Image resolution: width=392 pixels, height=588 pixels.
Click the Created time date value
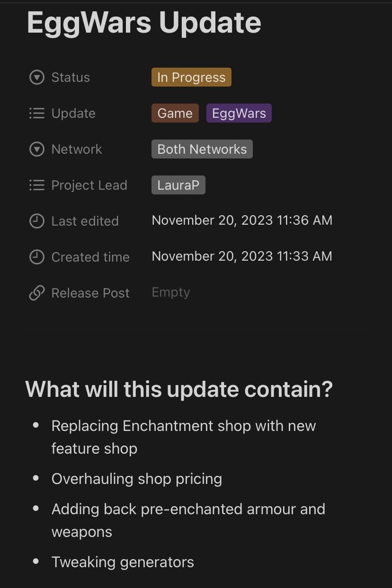[242, 256]
